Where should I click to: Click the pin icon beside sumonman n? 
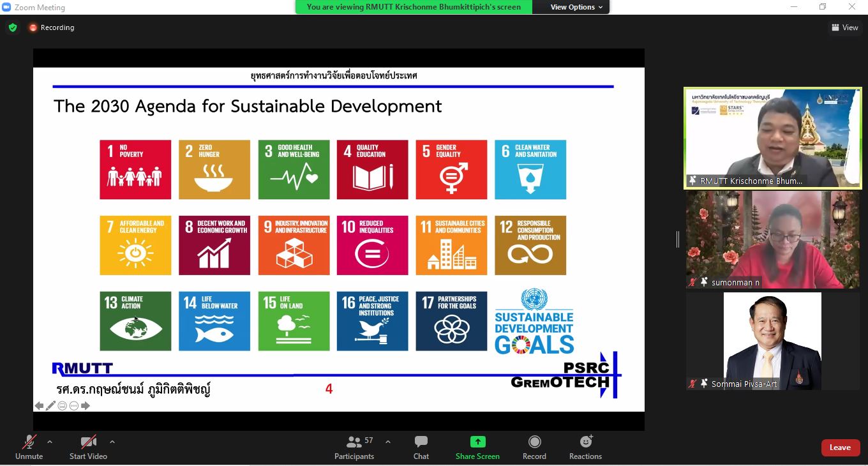pos(705,282)
